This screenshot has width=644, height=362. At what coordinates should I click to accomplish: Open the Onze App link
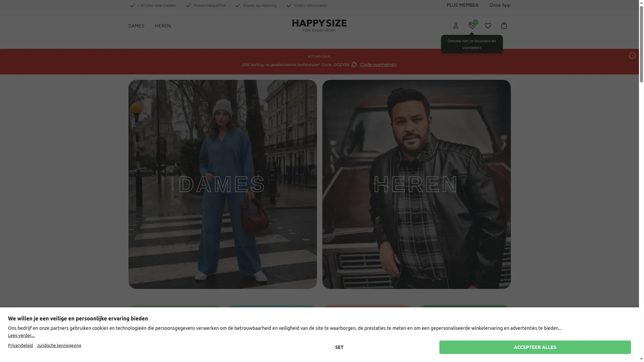[x=500, y=5]
